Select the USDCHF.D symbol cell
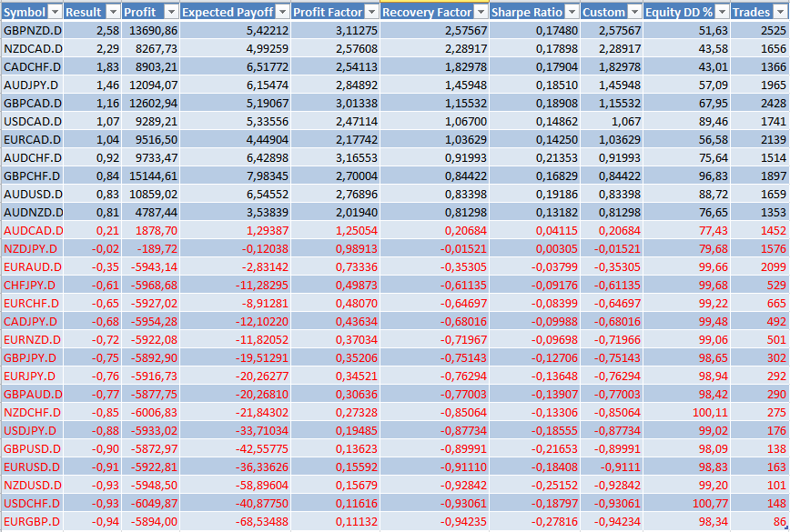This screenshot has height=532, width=790. [32, 503]
